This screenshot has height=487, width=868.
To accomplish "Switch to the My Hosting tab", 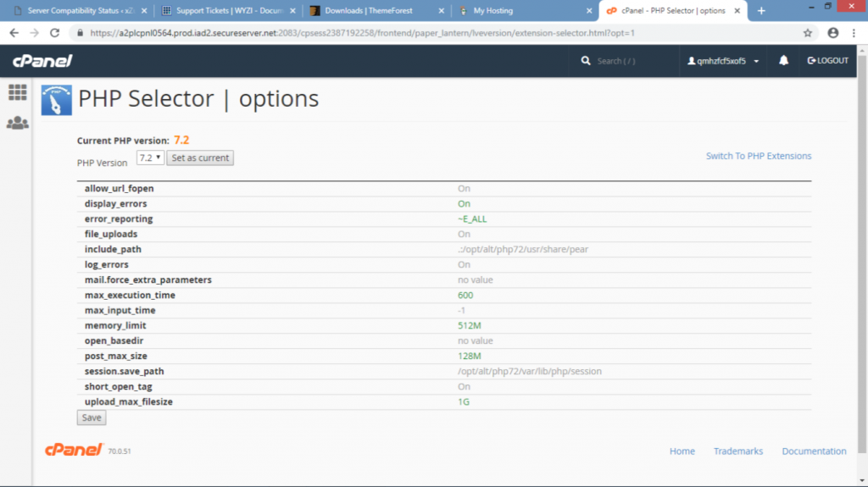I will click(526, 11).
